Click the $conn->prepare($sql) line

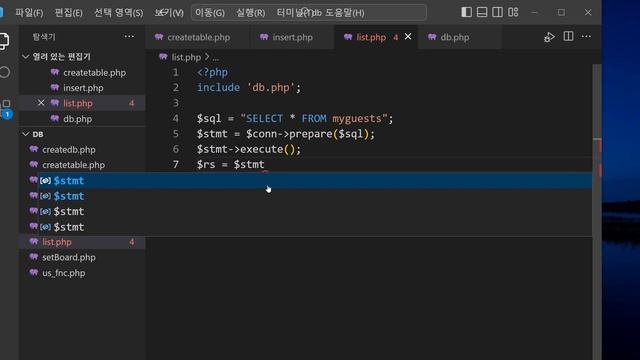click(x=286, y=134)
